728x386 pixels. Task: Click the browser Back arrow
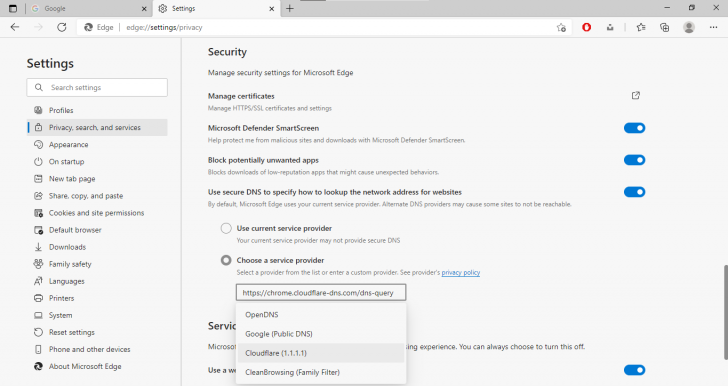click(15, 27)
